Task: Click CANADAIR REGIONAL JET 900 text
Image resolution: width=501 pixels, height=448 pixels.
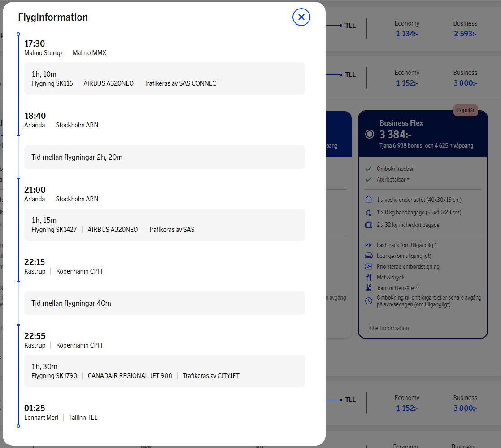Action: tap(130, 376)
